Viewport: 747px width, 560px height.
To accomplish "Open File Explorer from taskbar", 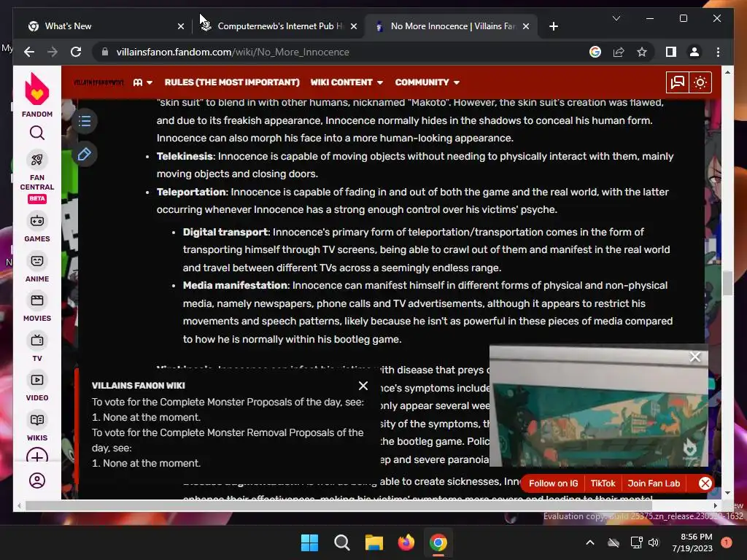I will pos(374,542).
